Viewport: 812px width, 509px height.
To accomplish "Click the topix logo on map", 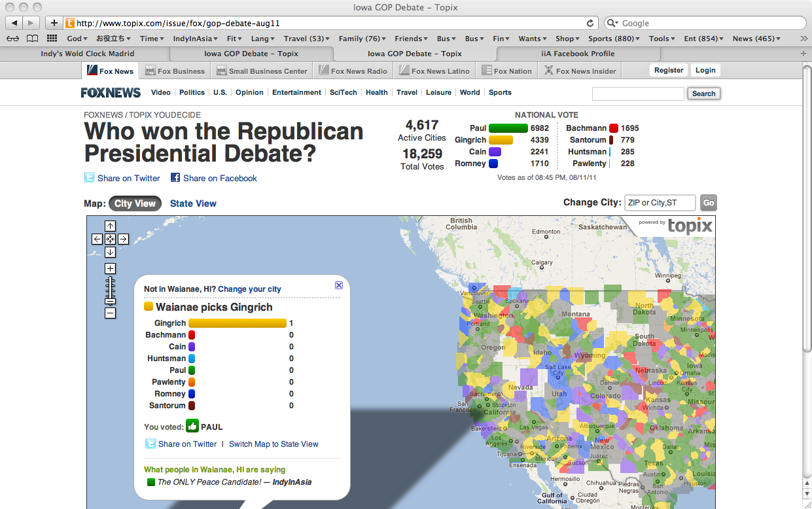I will [690, 226].
